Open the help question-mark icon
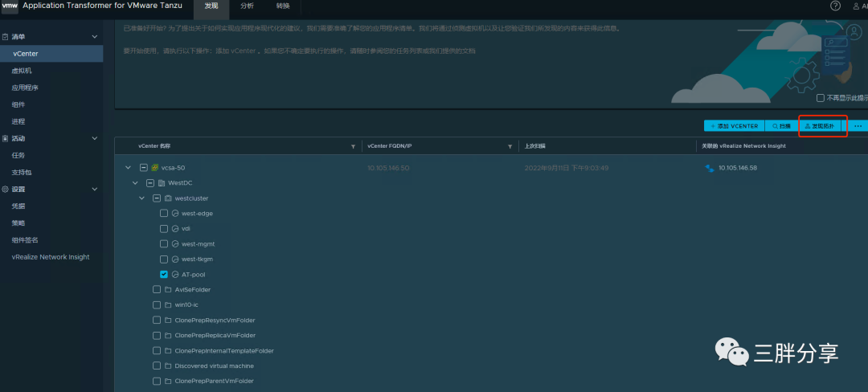The height and width of the screenshot is (392, 868). (835, 6)
